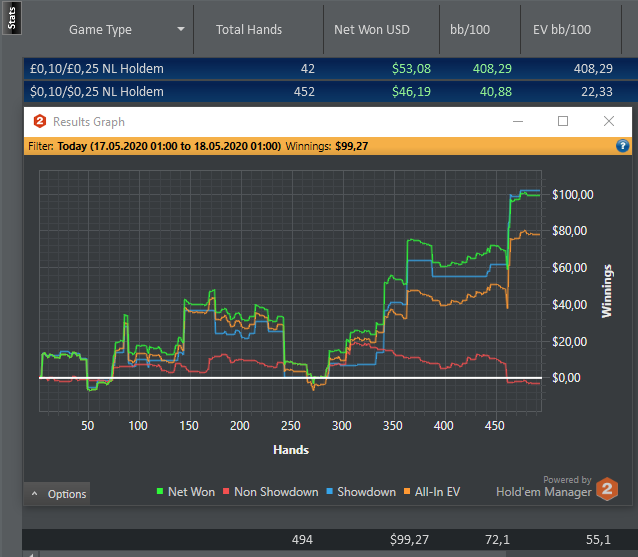The image size is (638, 557).
Task: Sort by EV bb/100 column header
Action: (562, 30)
